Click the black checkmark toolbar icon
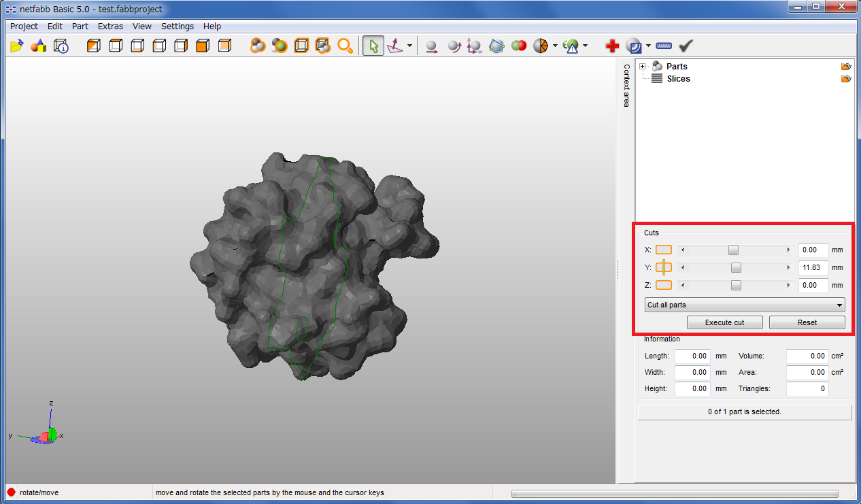 click(x=686, y=46)
